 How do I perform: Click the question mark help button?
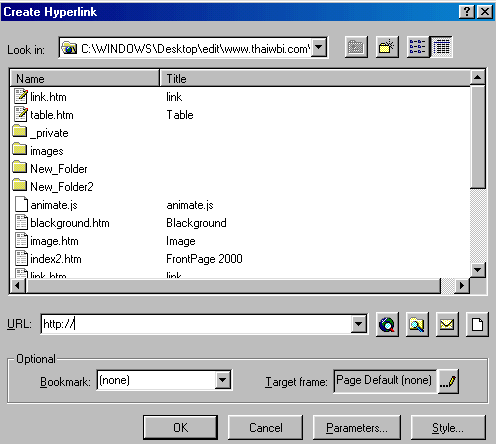tap(467, 12)
